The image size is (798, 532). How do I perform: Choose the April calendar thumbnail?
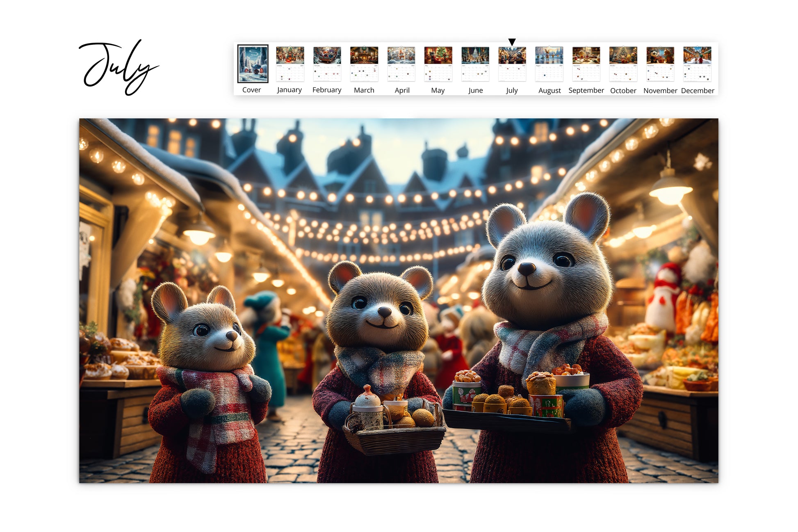401,64
